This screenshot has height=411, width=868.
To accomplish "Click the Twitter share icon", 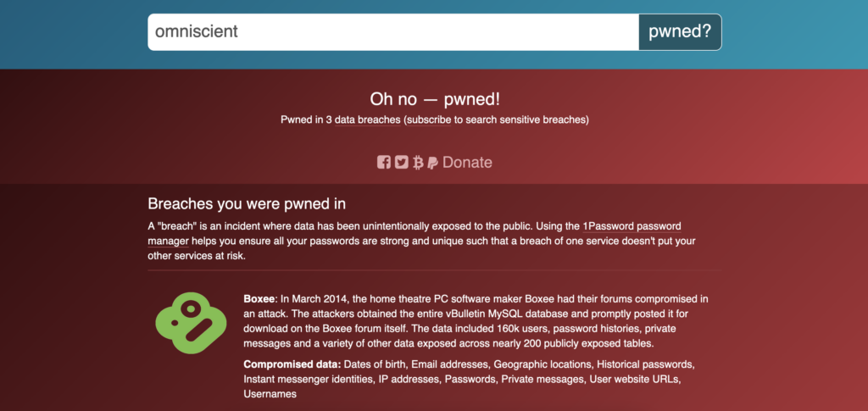I will click(x=401, y=162).
